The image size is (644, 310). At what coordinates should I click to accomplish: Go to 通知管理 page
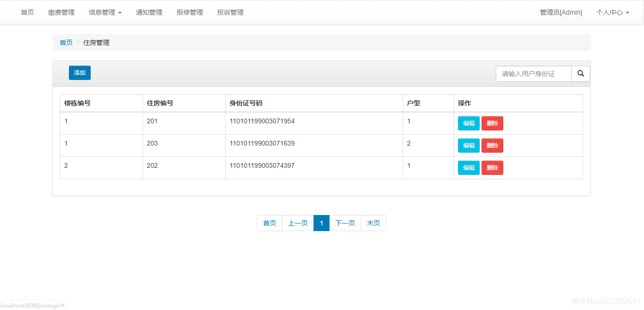click(x=149, y=12)
